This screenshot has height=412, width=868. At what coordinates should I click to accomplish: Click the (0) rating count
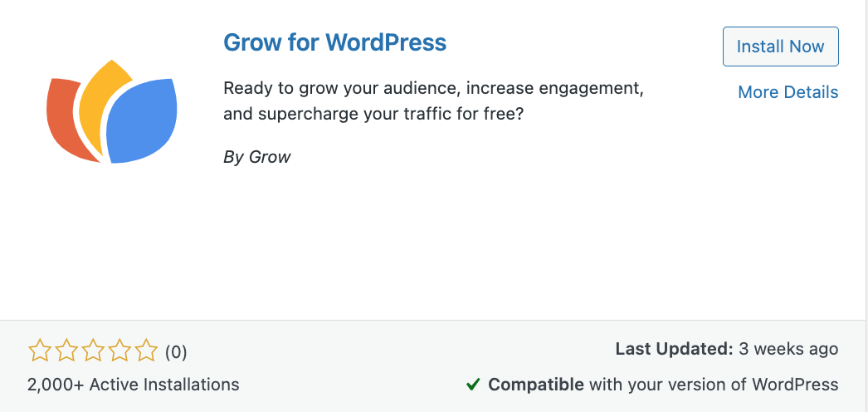tap(176, 352)
